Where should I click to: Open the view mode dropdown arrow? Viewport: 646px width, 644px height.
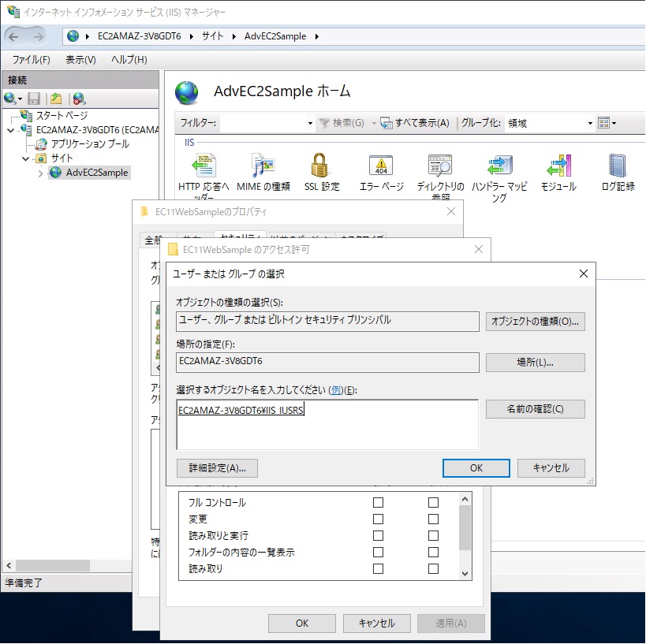pos(614,123)
